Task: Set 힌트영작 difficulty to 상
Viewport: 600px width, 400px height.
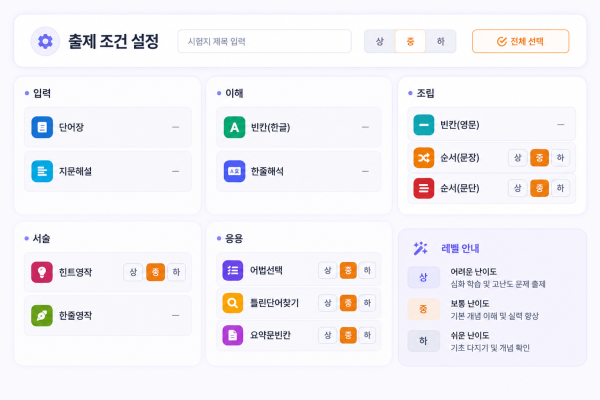Action: (133, 272)
